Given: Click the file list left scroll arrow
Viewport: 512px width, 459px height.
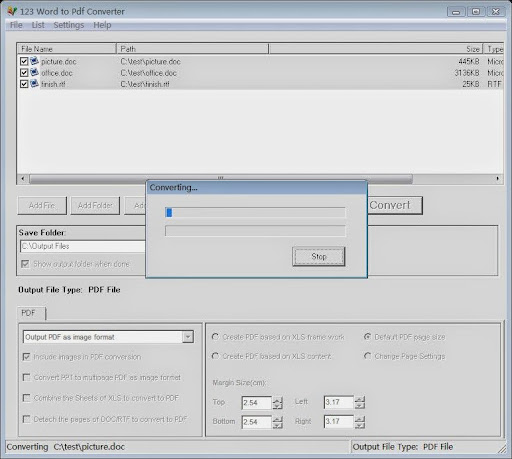Looking at the screenshot, I should [23, 179].
